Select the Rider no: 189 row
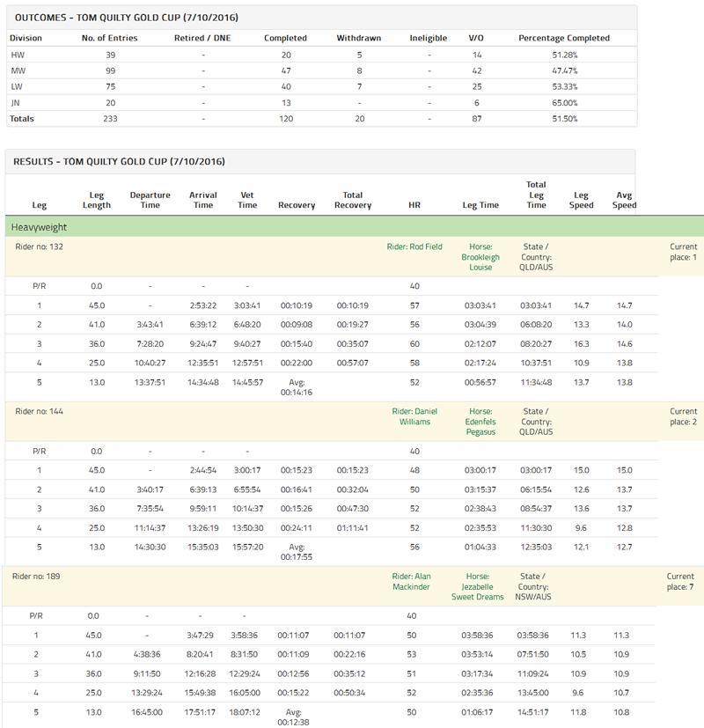The image size is (704, 728). click(40, 576)
